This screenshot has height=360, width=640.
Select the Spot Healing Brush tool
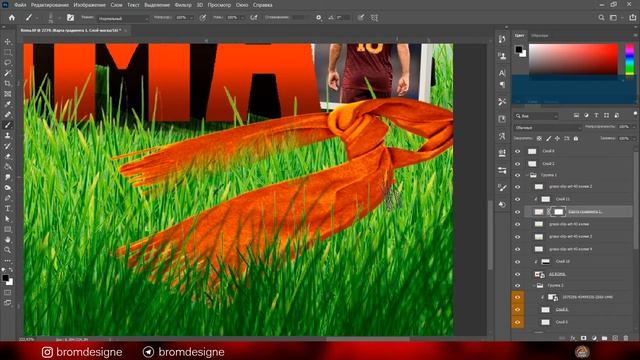click(8, 115)
